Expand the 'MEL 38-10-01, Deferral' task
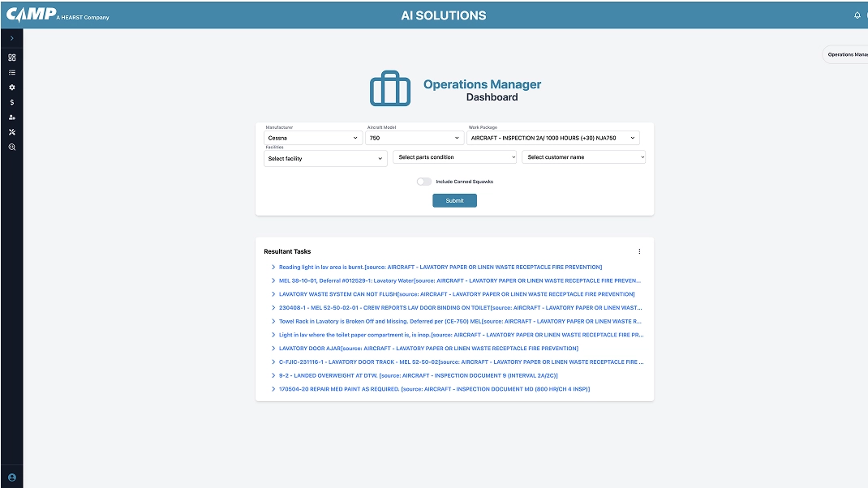 (x=273, y=280)
